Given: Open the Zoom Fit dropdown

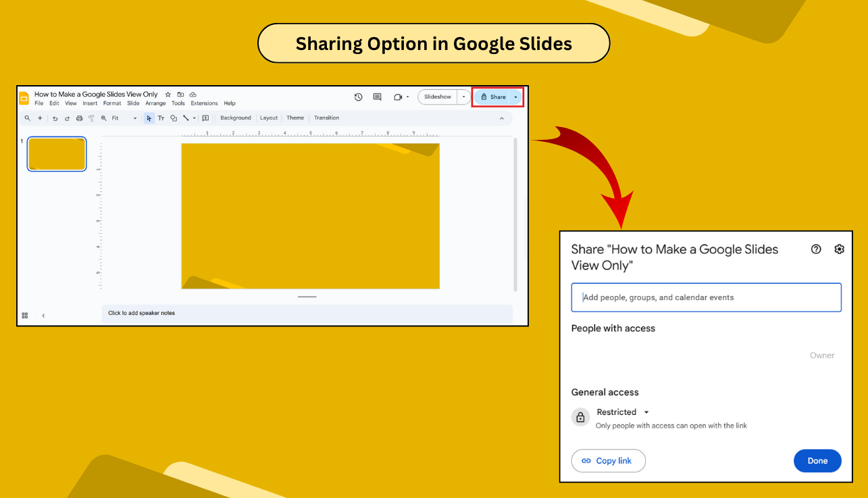Looking at the screenshot, I should (x=136, y=118).
